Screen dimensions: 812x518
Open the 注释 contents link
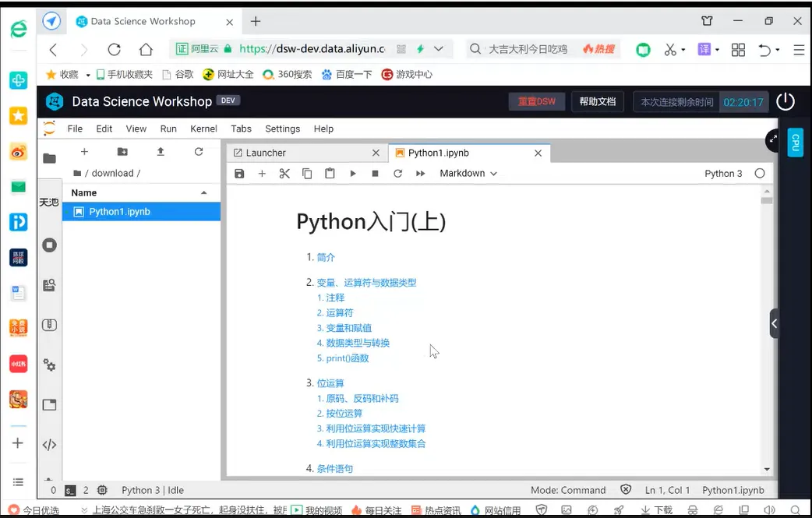click(335, 298)
